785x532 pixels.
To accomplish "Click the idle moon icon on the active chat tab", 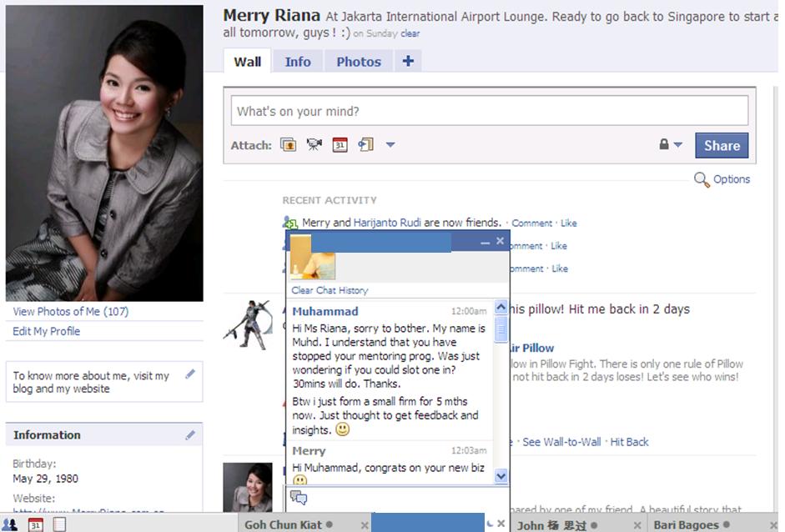I will tap(490, 524).
